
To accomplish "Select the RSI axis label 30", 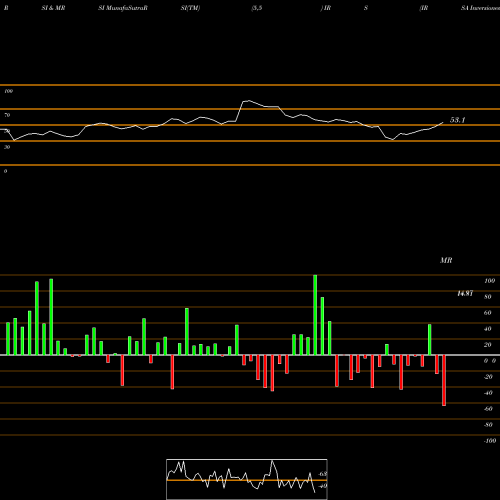I will point(7,147).
